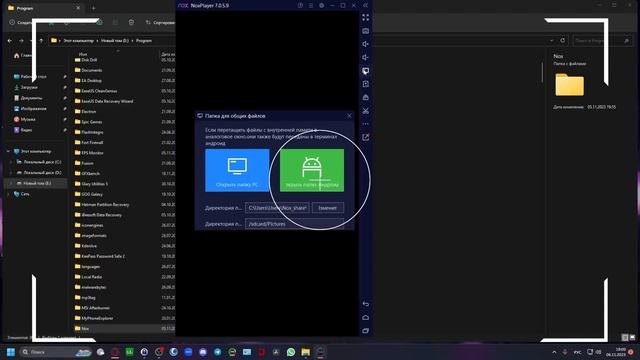Image resolution: width=640 pixels, height=360 pixels.
Task: Click the C:\Users Nox_share directory field
Action: pos(277,208)
